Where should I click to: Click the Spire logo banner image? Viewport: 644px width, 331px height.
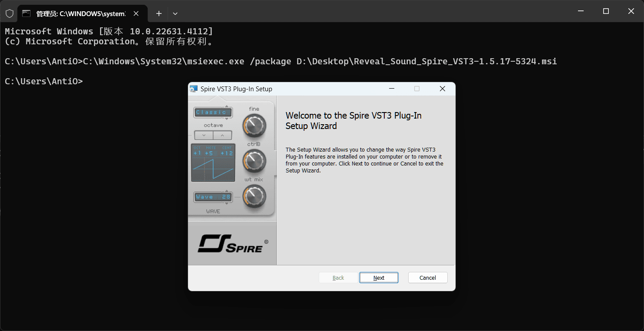tap(232, 243)
